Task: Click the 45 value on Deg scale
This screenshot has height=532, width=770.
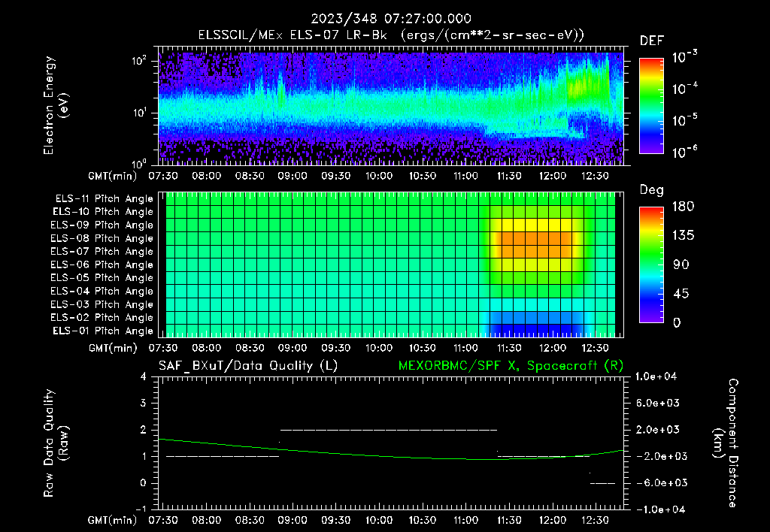Action: coord(681,294)
